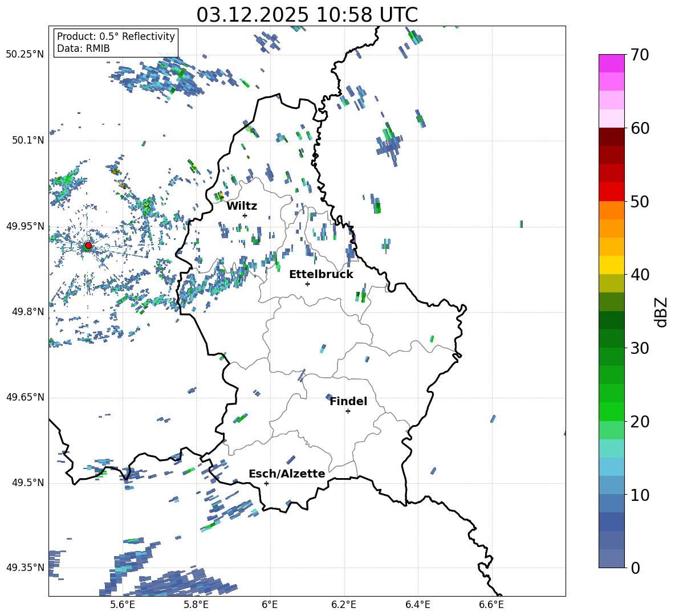Click the 5.8°E longitude label
Viewport: 675px width, 616px height.
point(196,605)
